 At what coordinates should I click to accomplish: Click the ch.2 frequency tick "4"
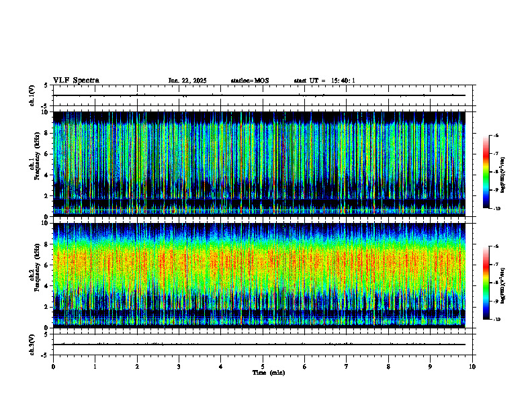click(47, 286)
